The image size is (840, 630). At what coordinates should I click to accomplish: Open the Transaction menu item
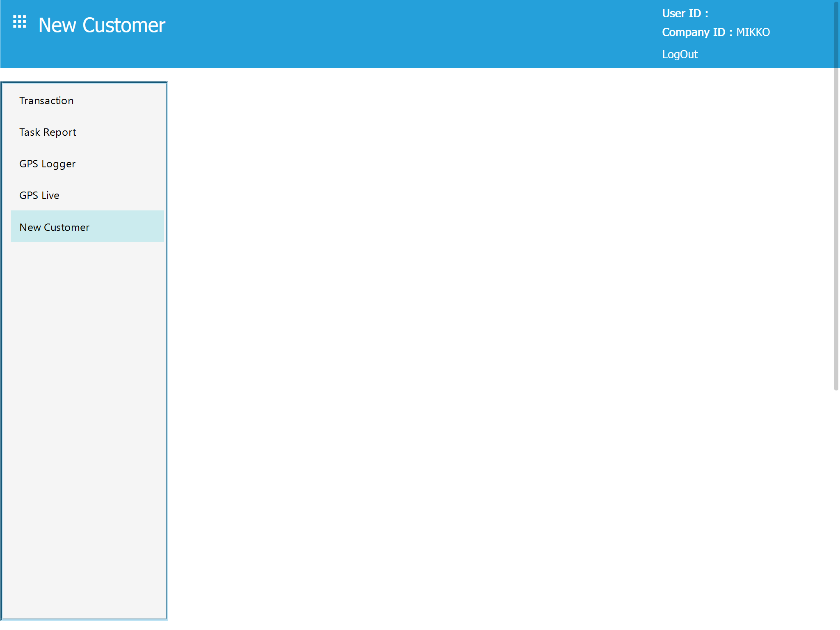46,101
